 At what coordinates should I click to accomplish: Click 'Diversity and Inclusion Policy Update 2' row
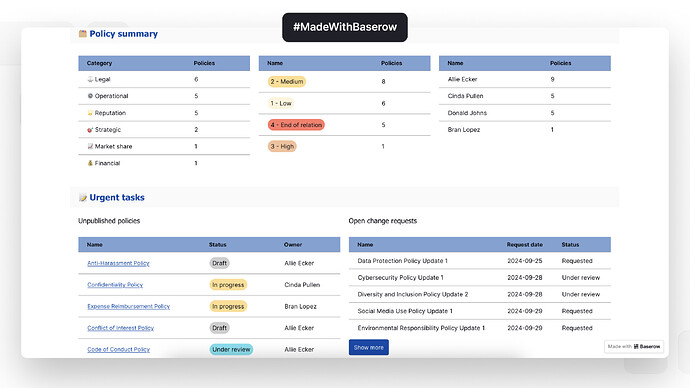click(480, 294)
